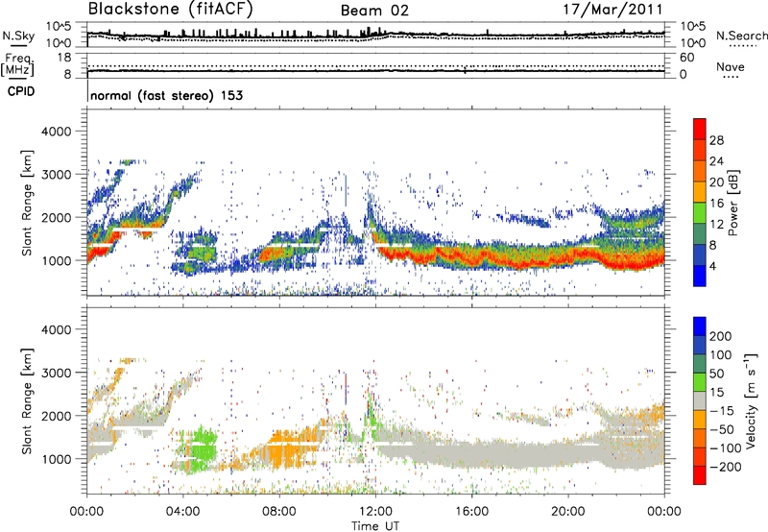Image resolution: width=768 pixels, height=532 pixels.
Task: Click the date "17/Mar/2011"
Action: point(612,10)
